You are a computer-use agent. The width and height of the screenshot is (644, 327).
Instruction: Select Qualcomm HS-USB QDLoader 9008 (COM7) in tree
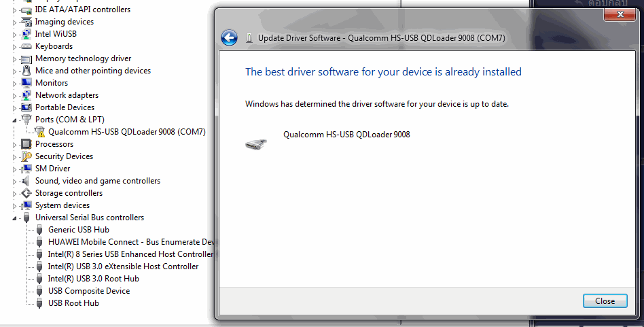[x=127, y=132]
